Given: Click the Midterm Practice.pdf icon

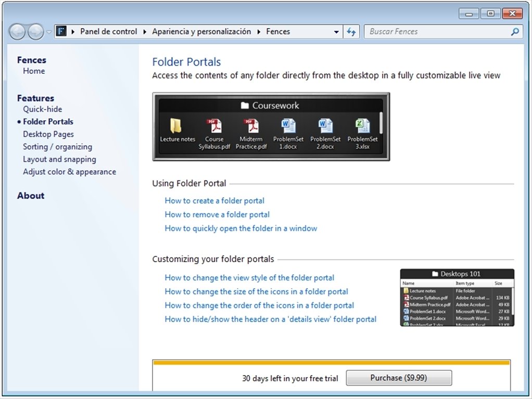Looking at the screenshot, I should click(x=251, y=126).
